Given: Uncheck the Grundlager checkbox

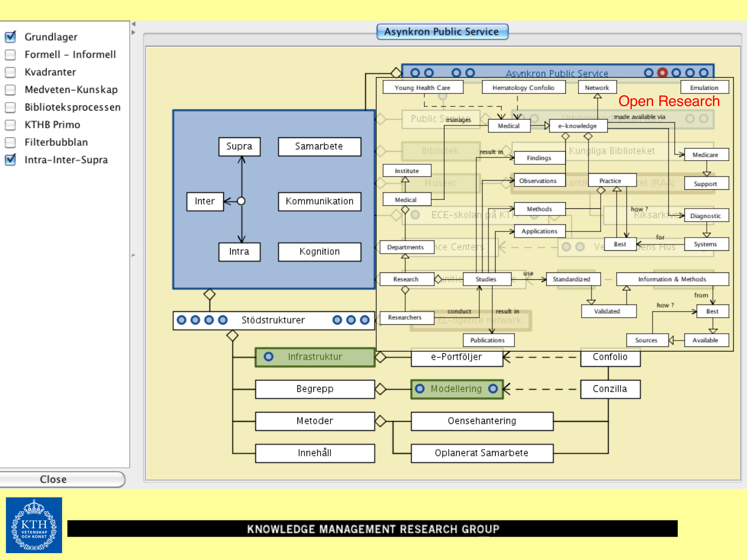Looking at the screenshot, I should point(11,37).
